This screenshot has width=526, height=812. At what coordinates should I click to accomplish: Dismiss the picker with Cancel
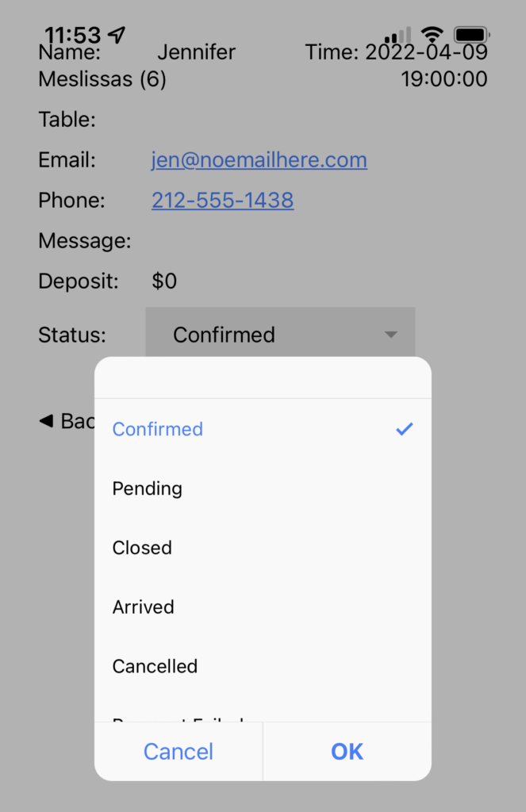tap(179, 752)
